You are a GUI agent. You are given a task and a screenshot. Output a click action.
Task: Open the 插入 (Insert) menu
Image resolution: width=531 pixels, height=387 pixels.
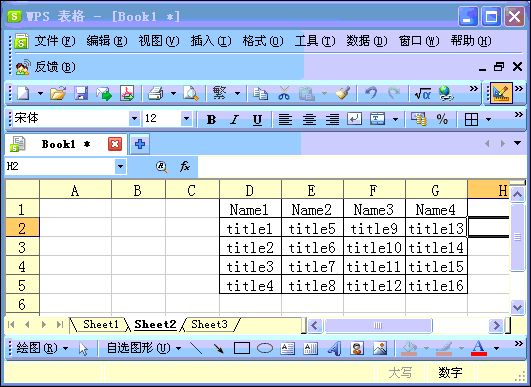211,41
